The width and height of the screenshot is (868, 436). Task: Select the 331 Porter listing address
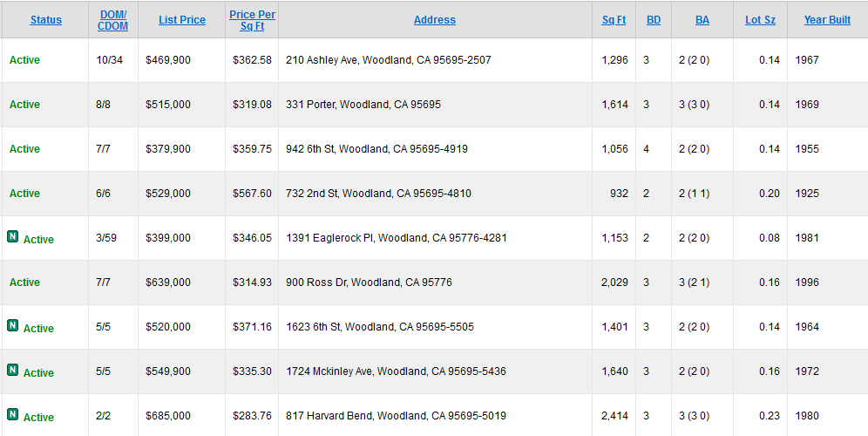363,104
